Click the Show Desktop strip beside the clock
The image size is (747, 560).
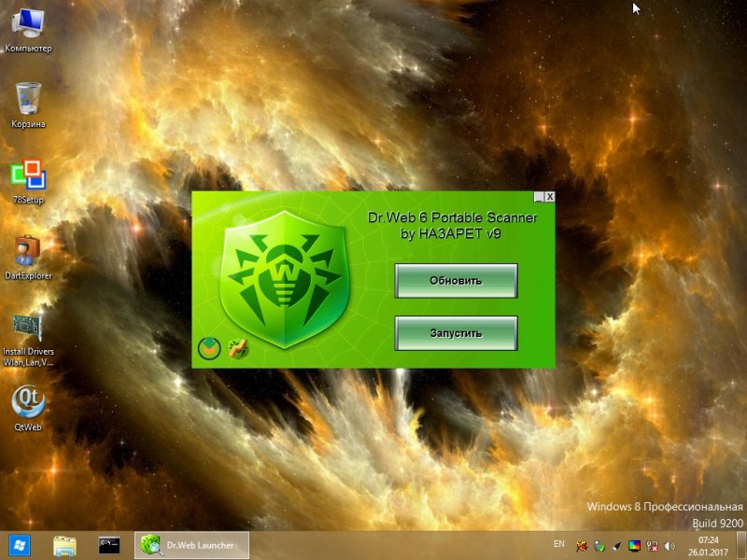point(741,546)
